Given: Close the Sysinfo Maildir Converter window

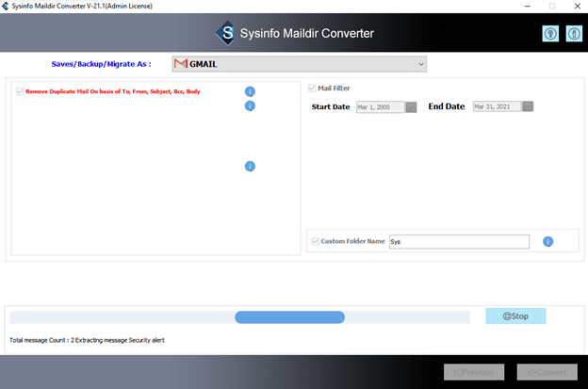Looking at the screenshot, I should 578,6.
